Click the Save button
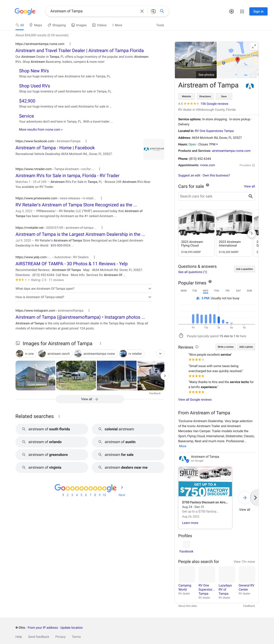The width and height of the screenshot is (274, 644). click(x=224, y=97)
